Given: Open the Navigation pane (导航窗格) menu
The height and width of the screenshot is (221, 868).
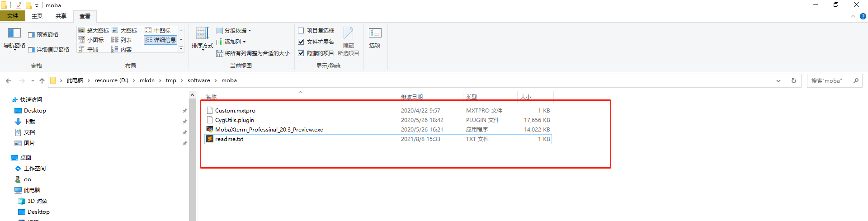Looking at the screenshot, I should 14,39.
